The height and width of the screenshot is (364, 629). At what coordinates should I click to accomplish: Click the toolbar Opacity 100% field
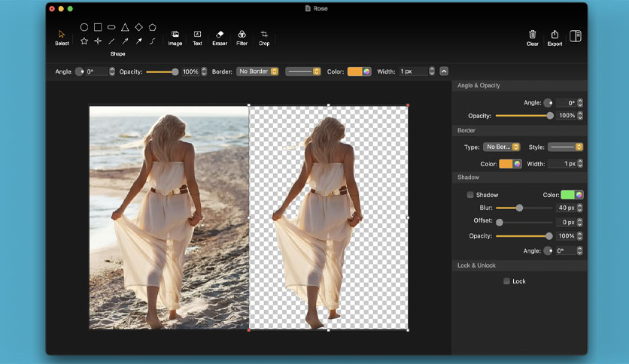point(191,71)
